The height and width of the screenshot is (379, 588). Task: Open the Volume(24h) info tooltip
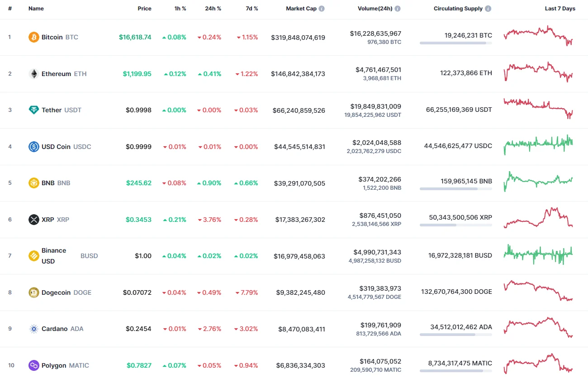(x=398, y=8)
